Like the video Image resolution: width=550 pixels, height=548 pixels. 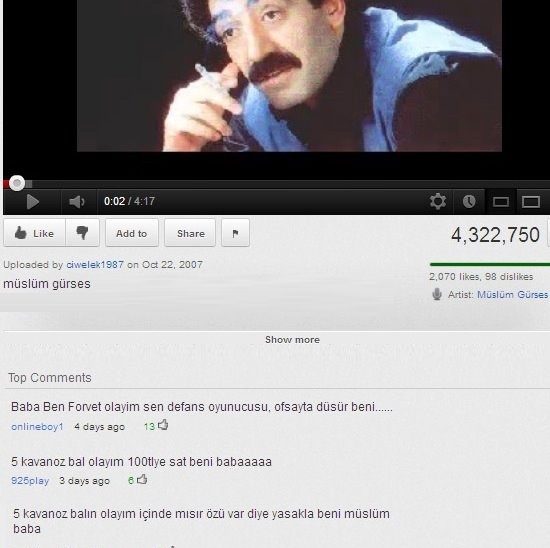pos(34,233)
